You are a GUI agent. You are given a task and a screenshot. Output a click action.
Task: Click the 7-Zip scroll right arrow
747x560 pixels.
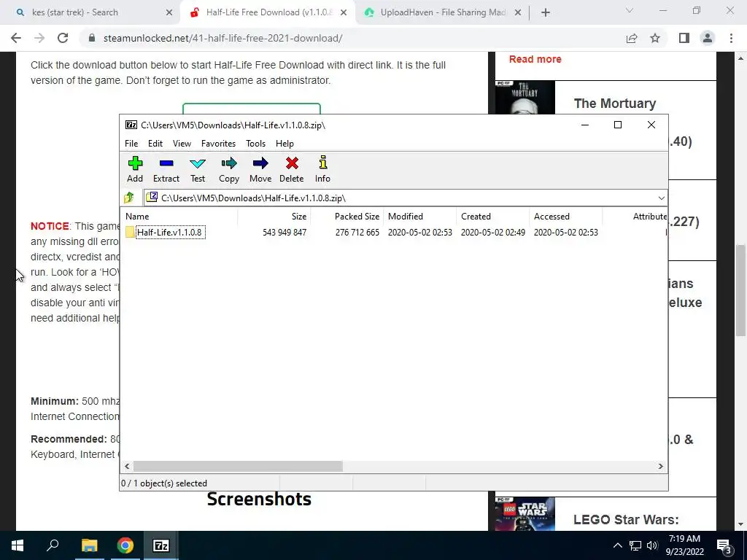point(660,466)
